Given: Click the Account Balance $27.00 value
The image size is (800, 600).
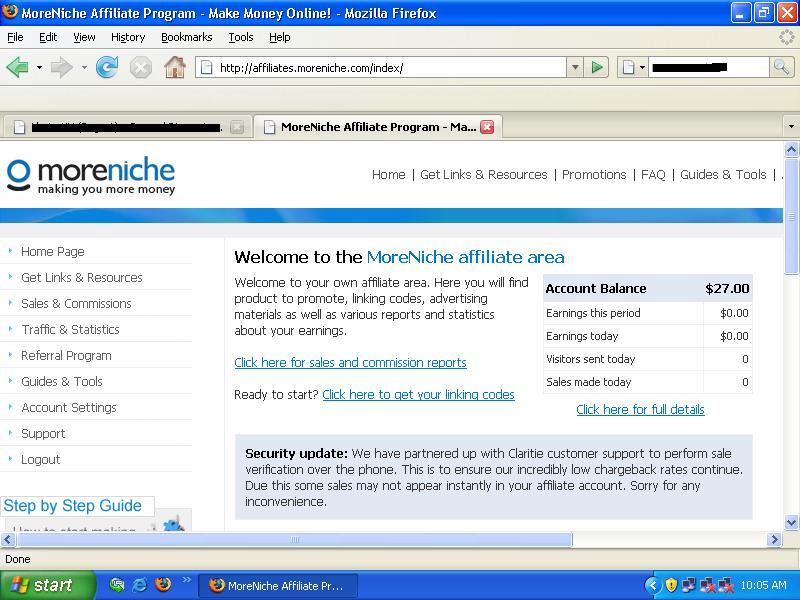Looking at the screenshot, I should pyautogui.click(x=727, y=288).
